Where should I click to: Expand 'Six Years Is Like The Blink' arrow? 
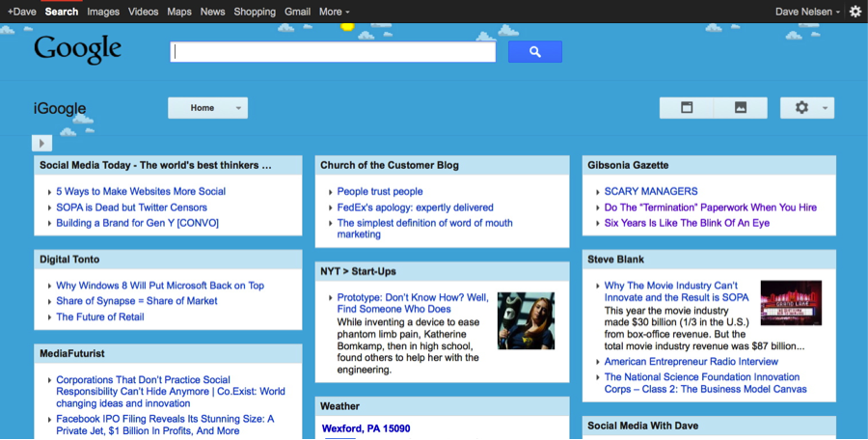(598, 224)
